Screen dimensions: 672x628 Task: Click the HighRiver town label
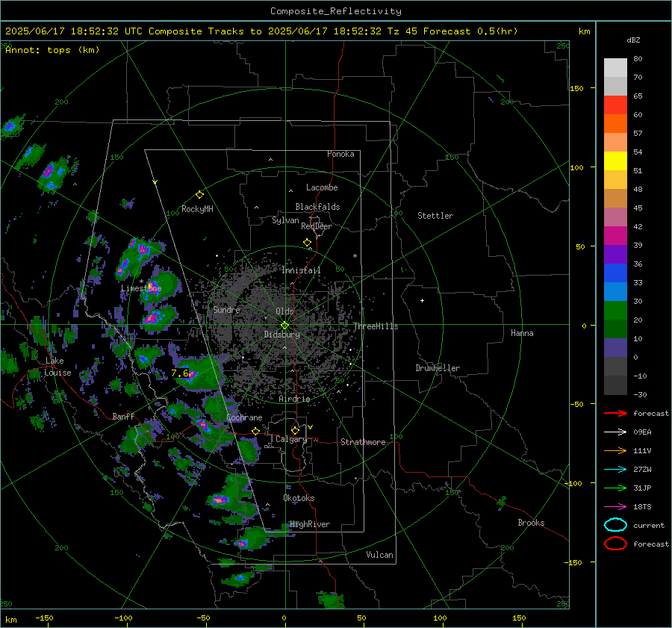pyautogui.click(x=310, y=524)
